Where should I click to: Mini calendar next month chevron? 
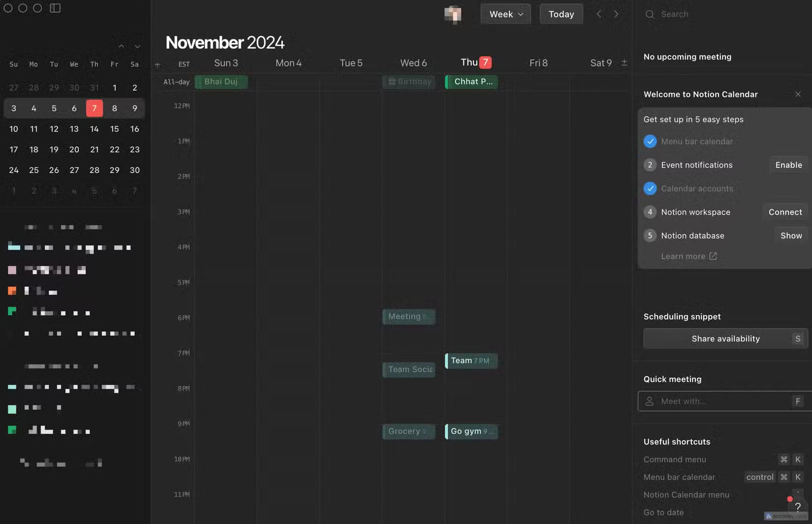[137, 46]
